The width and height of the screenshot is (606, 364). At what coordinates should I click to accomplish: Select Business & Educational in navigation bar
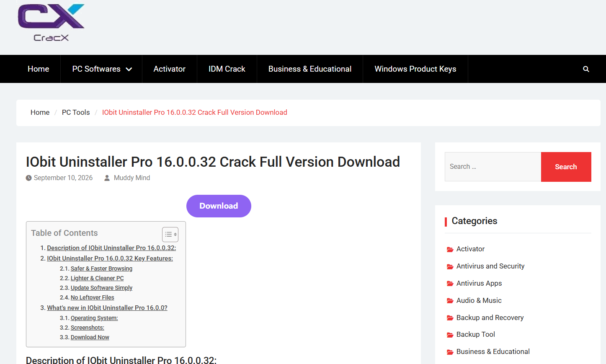click(x=310, y=69)
